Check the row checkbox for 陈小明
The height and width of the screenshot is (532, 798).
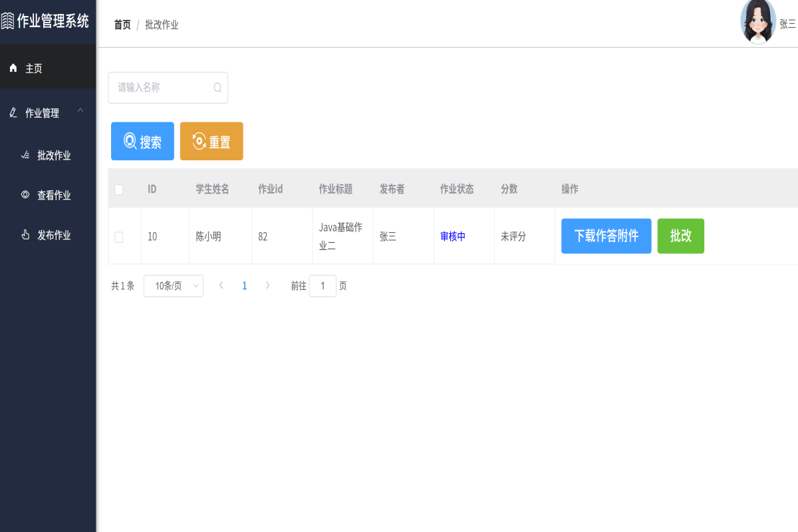(x=119, y=237)
